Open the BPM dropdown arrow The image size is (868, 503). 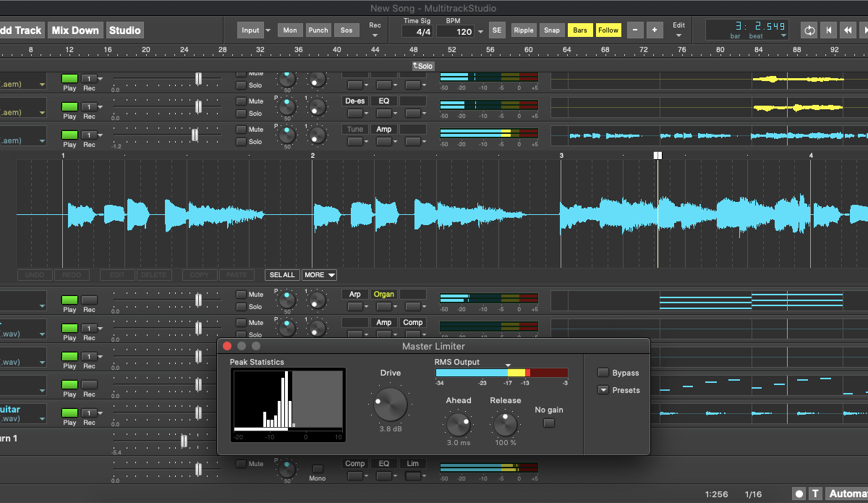coord(480,32)
